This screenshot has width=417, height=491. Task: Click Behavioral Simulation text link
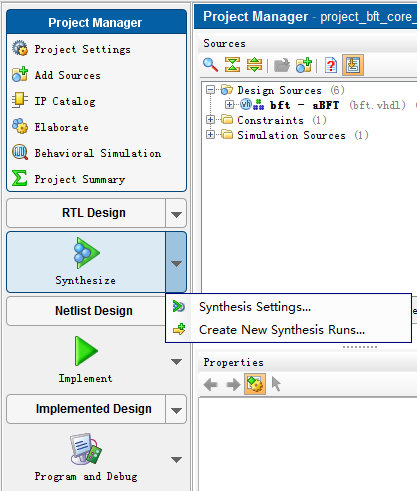[98, 153]
